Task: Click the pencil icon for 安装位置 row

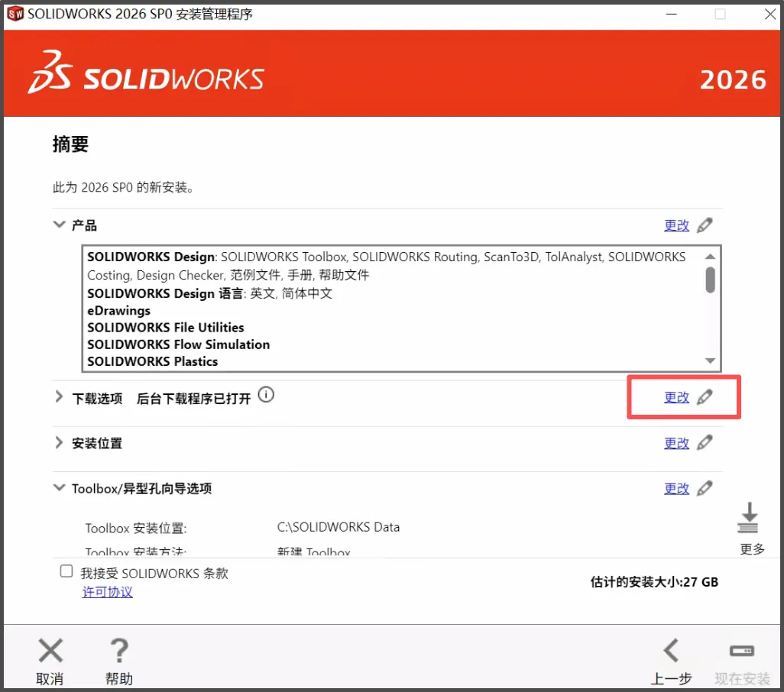Action: tap(705, 443)
